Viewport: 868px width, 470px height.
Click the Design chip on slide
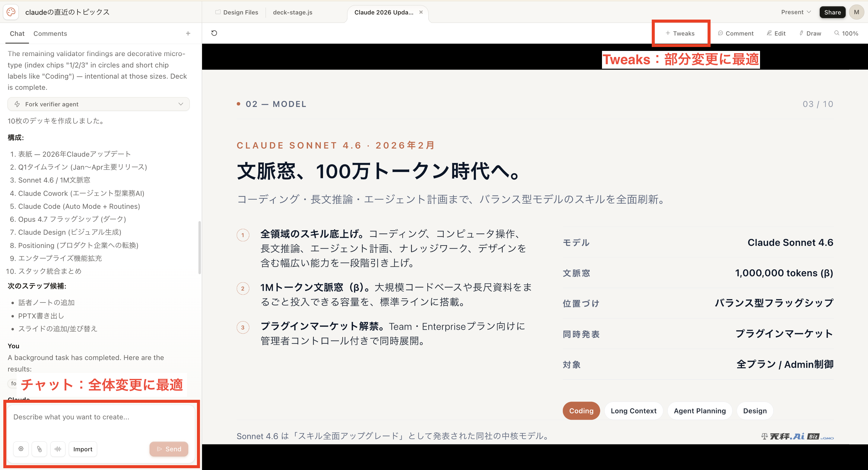pos(755,411)
